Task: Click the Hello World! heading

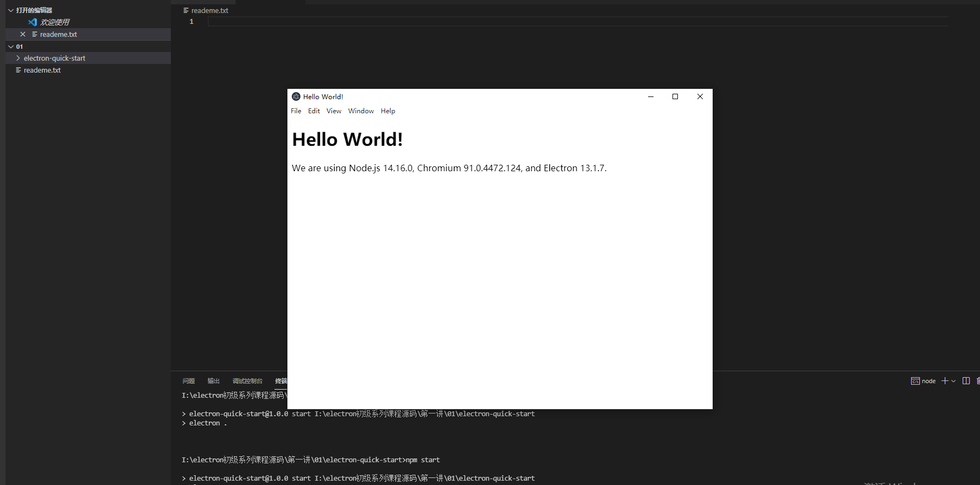Action: click(x=347, y=140)
